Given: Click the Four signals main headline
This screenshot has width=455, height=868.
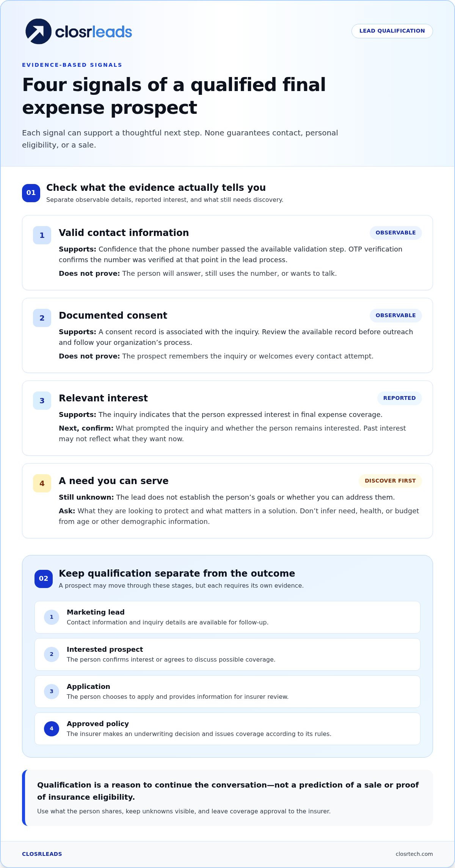Looking at the screenshot, I should pos(174,96).
